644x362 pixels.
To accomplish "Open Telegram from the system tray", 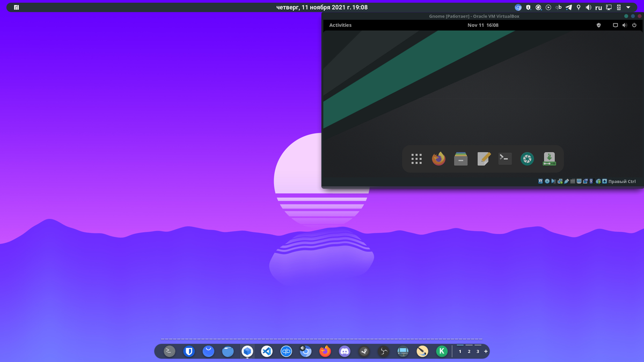I will pos(569,8).
